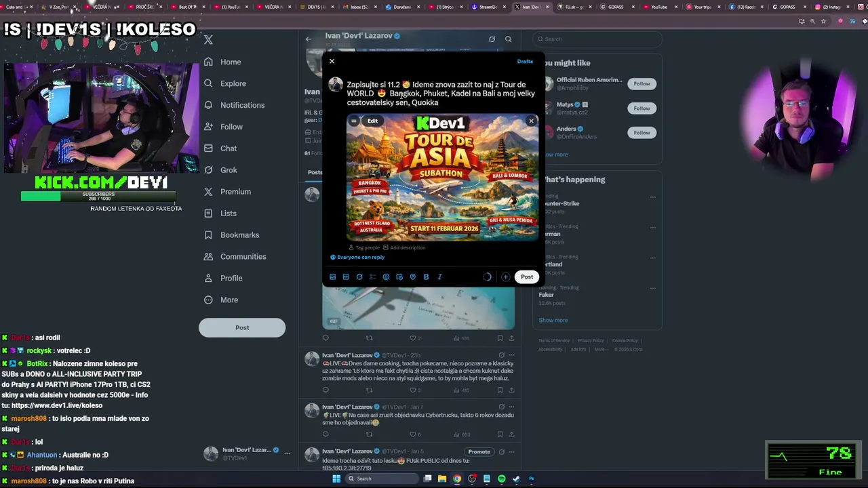868x488 pixels.
Task: Click the search icon in profile header
Action: [508, 39]
